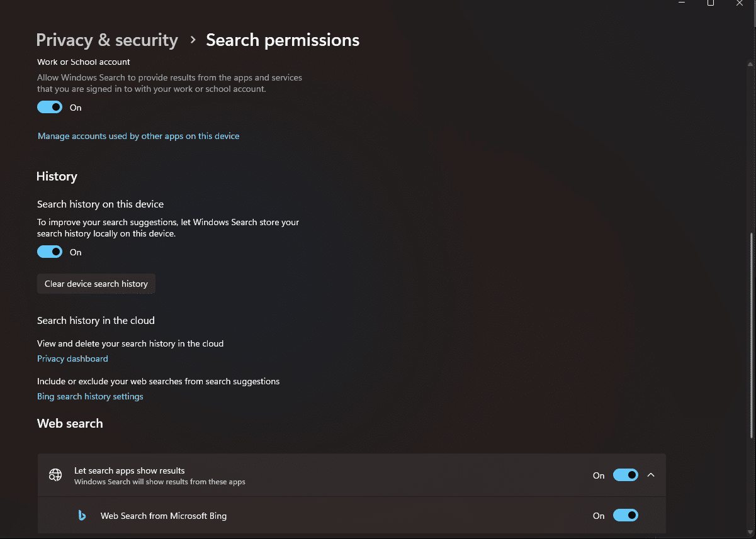The height and width of the screenshot is (539, 756).
Task: Click the scrollbar down arrow
Action: (x=750, y=532)
